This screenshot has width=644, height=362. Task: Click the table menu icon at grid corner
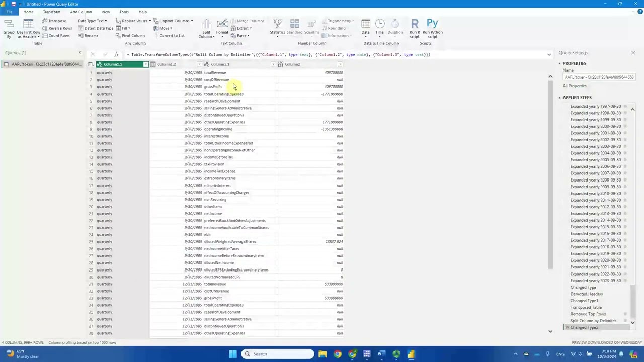point(90,64)
